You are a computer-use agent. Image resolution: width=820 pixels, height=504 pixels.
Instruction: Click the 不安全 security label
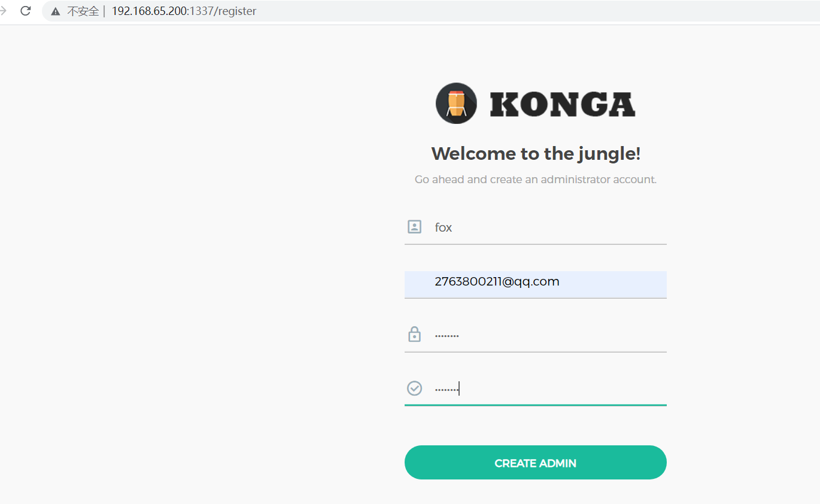click(x=83, y=11)
